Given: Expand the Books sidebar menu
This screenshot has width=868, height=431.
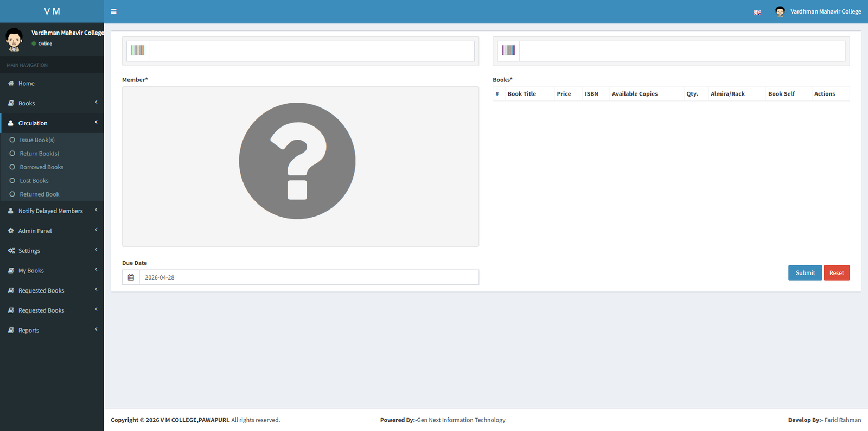Looking at the screenshot, I should pos(27,103).
